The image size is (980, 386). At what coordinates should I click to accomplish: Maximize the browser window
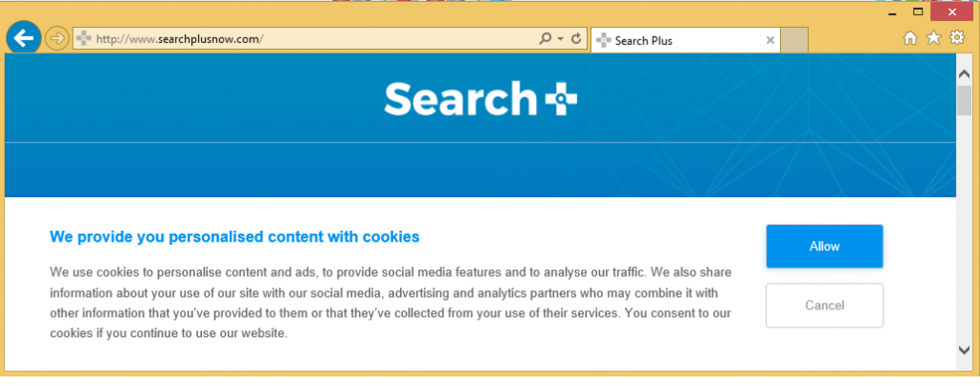918,11
